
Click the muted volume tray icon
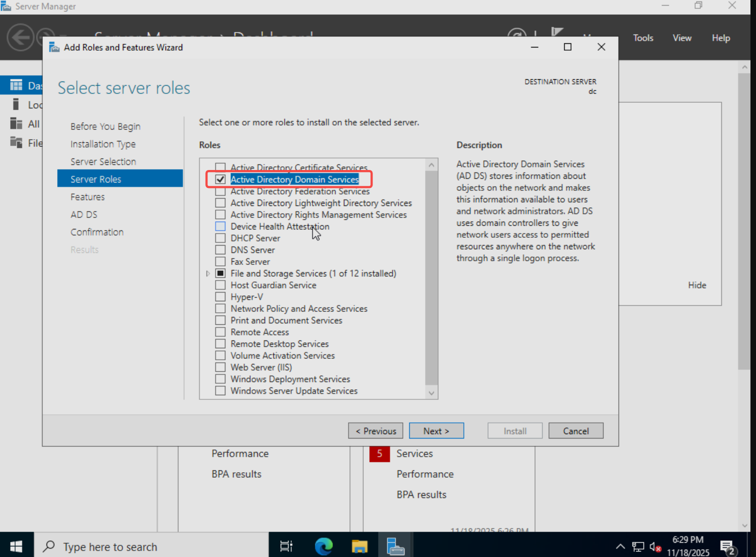click(655, 547)
